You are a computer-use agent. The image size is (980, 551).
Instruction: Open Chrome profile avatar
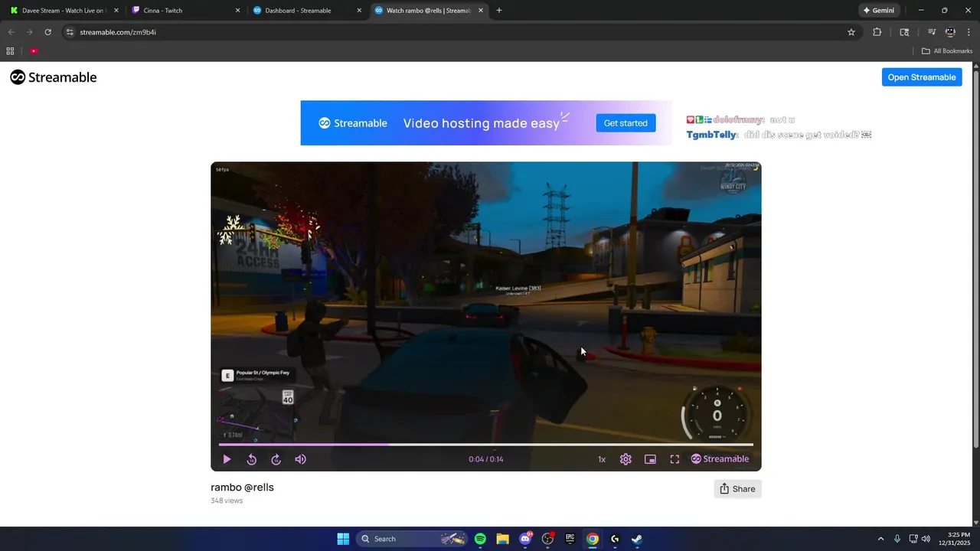pyautogui.click(x=950, y=32)
